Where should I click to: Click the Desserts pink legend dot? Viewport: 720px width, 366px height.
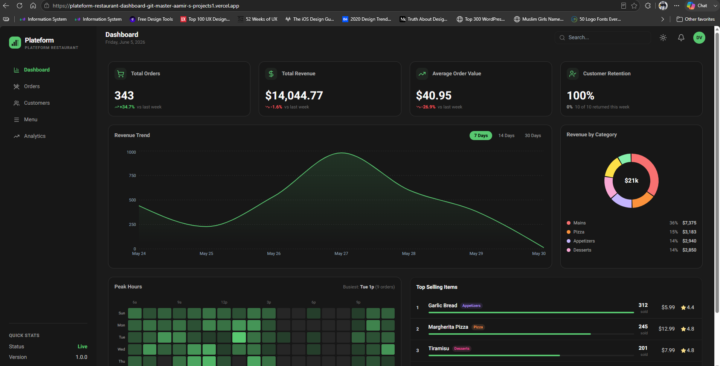coord(568,250)
